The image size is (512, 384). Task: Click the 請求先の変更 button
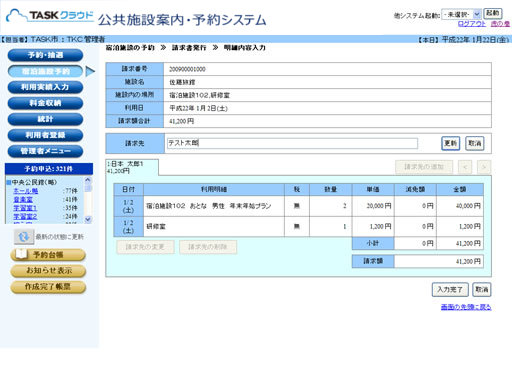coord(145,247)
